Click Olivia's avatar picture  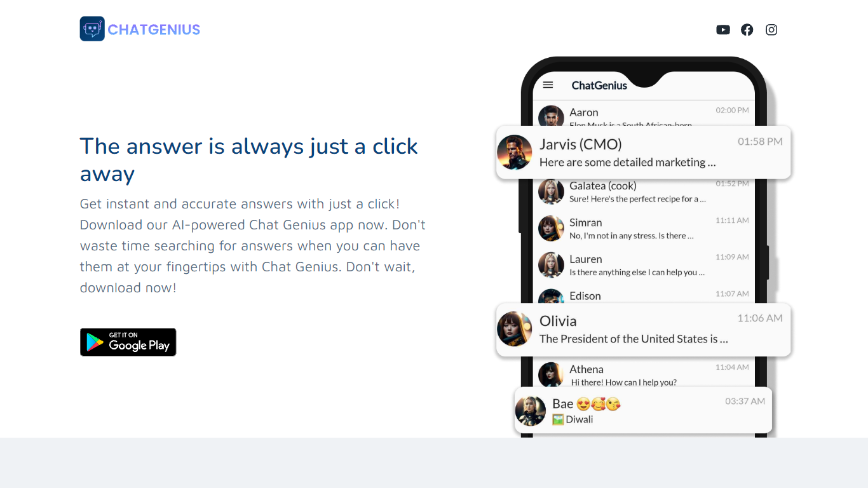[515, 329]
